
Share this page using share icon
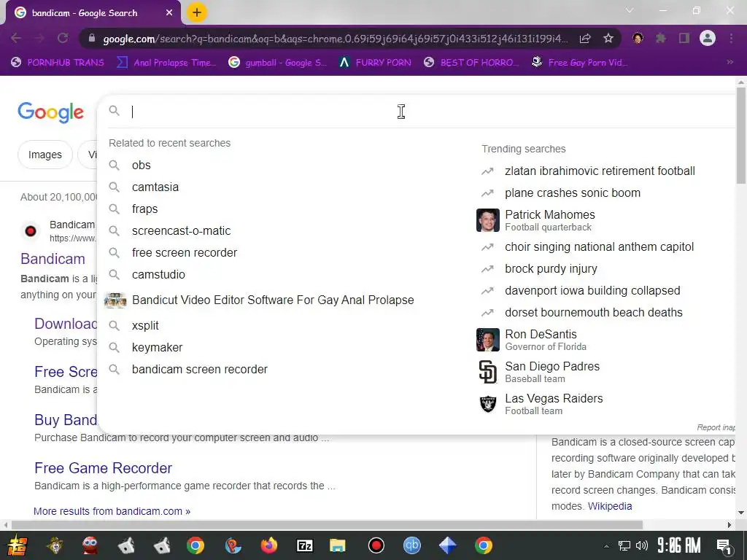[x=585, y=38]
